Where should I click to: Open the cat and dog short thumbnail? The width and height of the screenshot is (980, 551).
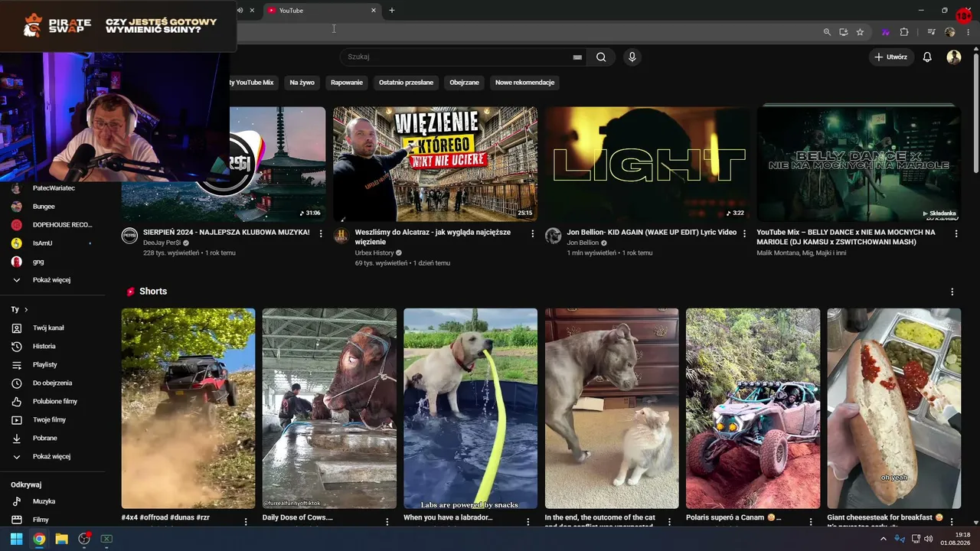click(x=612, y=409)
